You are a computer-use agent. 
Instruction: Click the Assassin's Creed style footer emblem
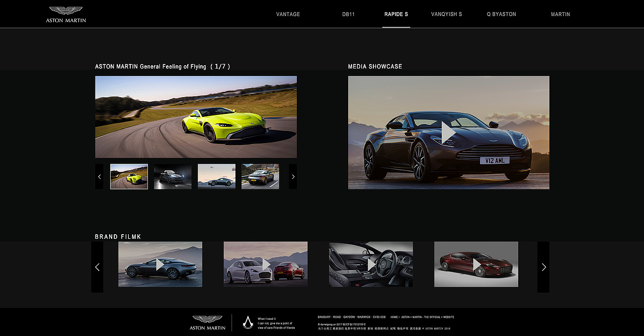click(x=248, y=322)
